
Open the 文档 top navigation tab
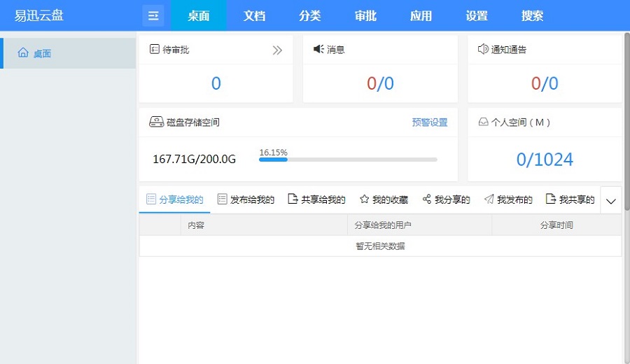254,15
